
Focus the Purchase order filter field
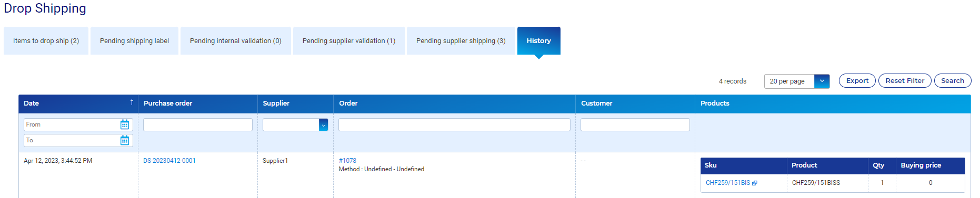click(198, 124)
